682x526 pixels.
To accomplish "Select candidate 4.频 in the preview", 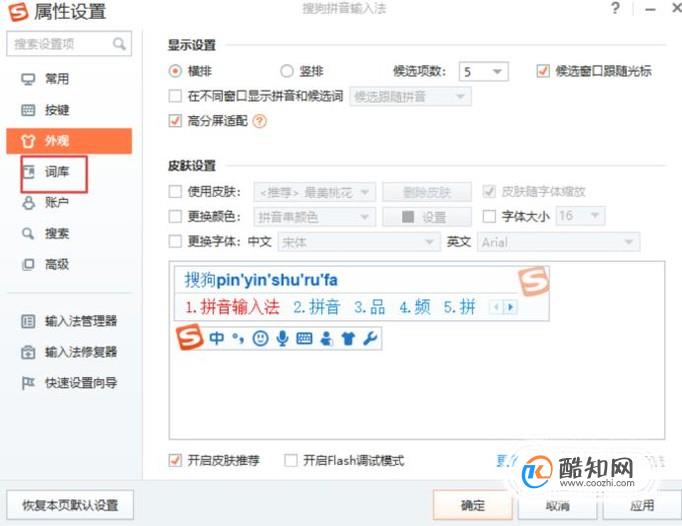I will tap(415, 307).
